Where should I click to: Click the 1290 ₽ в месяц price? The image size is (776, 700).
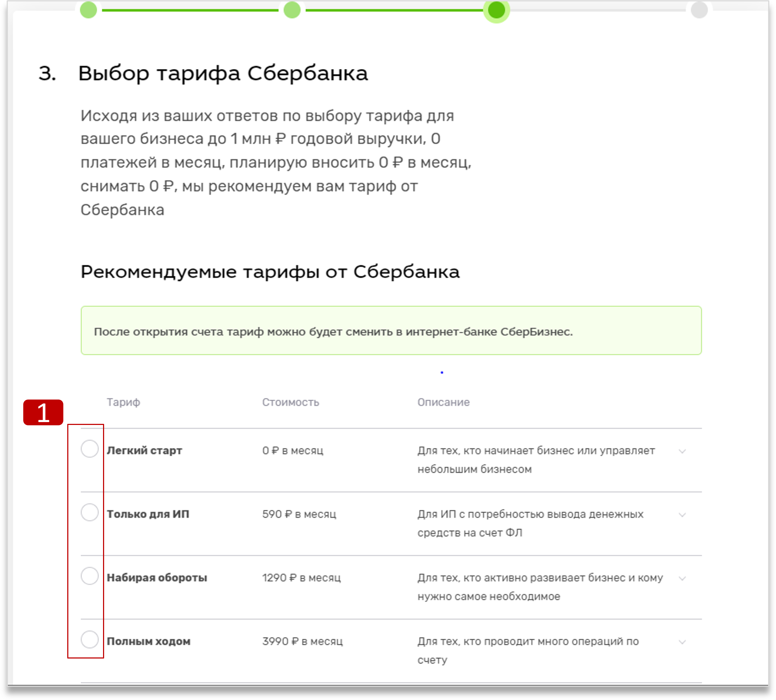click(x=302, y=578)
